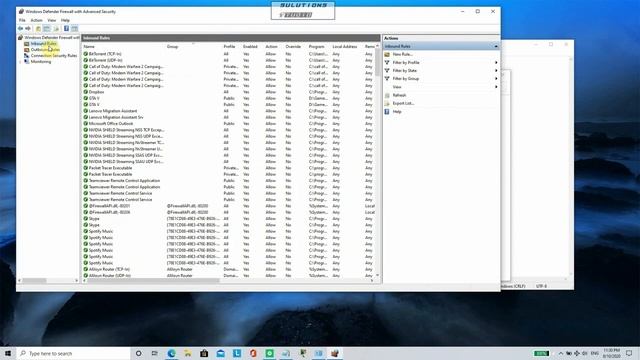640x360 pixels.
Task: Expand the Filter by State submenu arrow
Action: click(496, 71)
